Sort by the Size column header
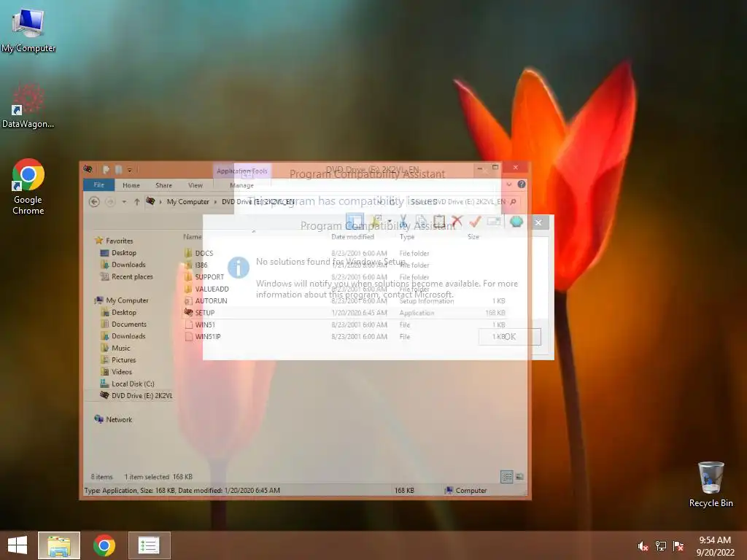 (473, 237)
